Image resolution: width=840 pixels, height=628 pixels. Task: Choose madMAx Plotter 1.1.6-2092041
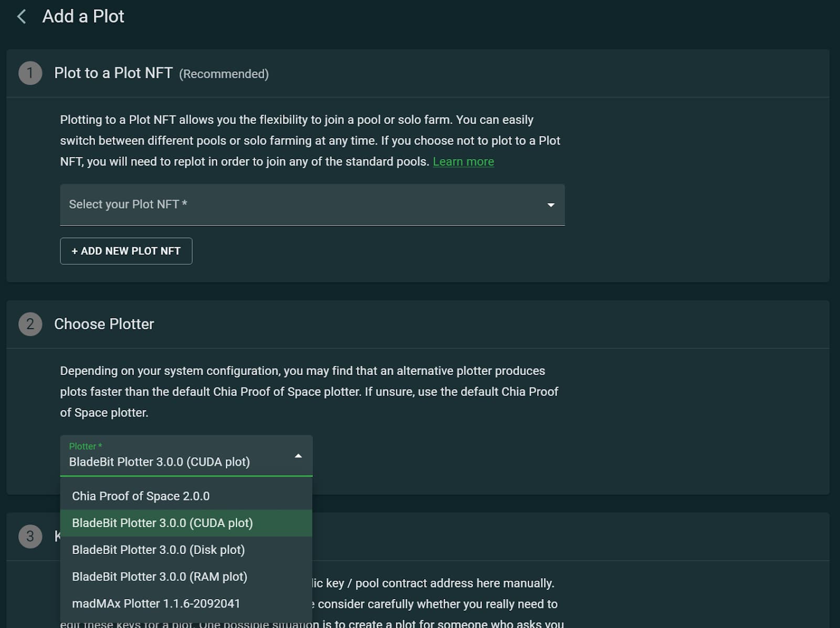(x=156, y=603)
